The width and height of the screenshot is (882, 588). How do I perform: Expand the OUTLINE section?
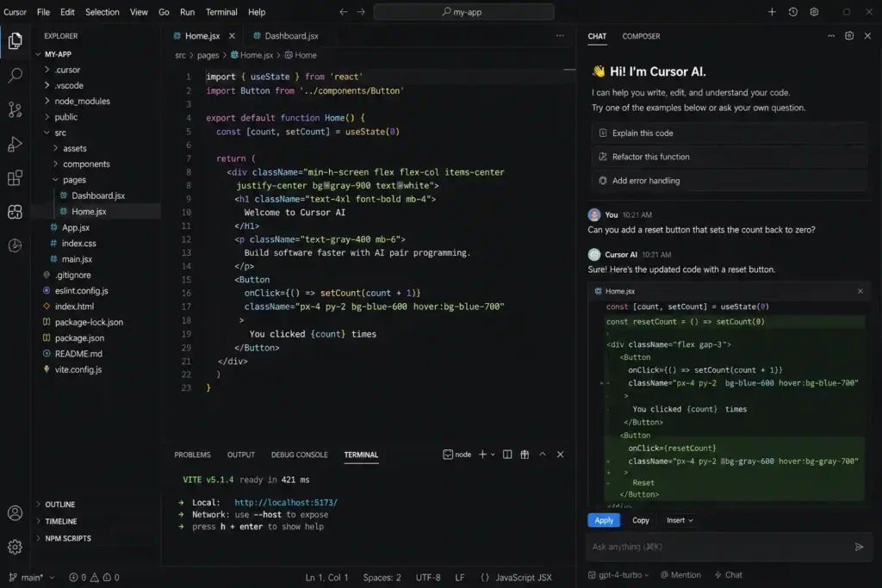[x=59, y=504]
